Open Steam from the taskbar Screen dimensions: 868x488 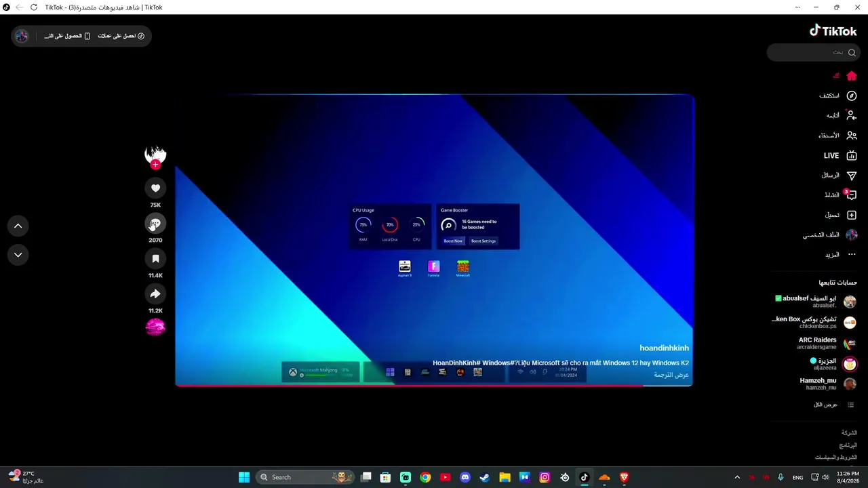click(485, 477)
